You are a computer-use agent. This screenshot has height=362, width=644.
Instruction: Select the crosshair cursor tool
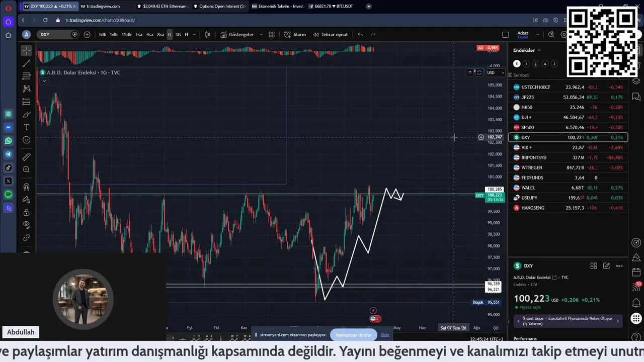(27, 50)
